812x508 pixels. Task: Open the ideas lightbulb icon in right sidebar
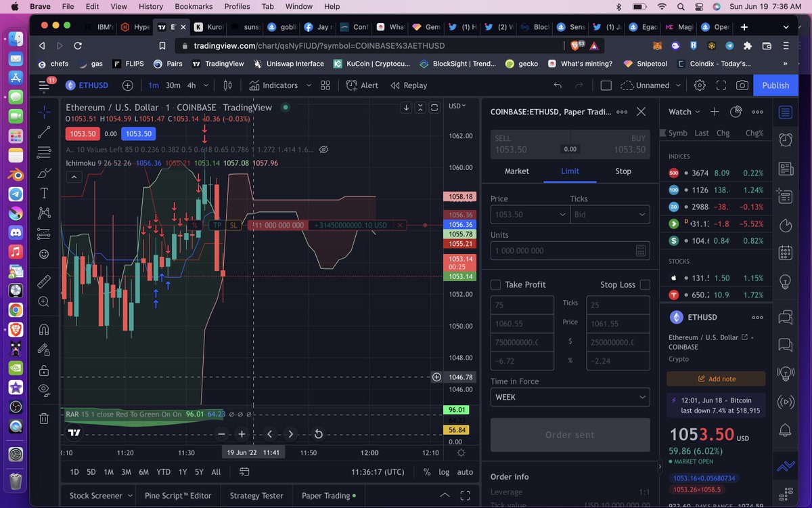click(x=786, y=281)
